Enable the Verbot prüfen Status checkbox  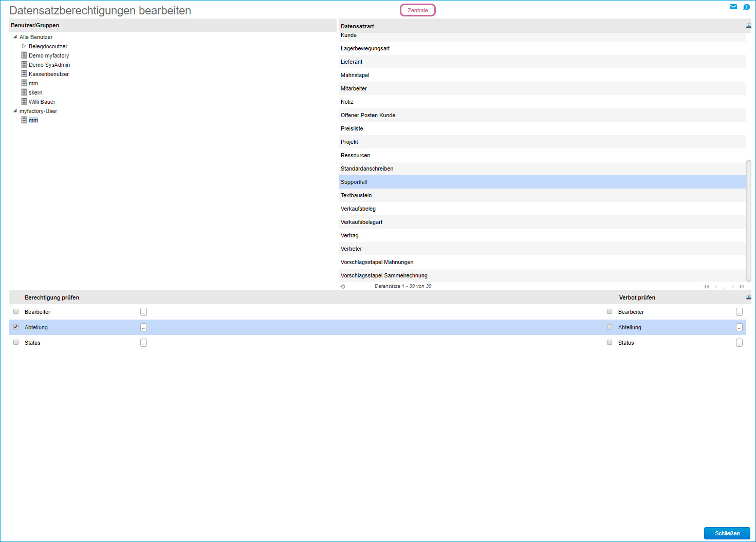pos(610,343)
